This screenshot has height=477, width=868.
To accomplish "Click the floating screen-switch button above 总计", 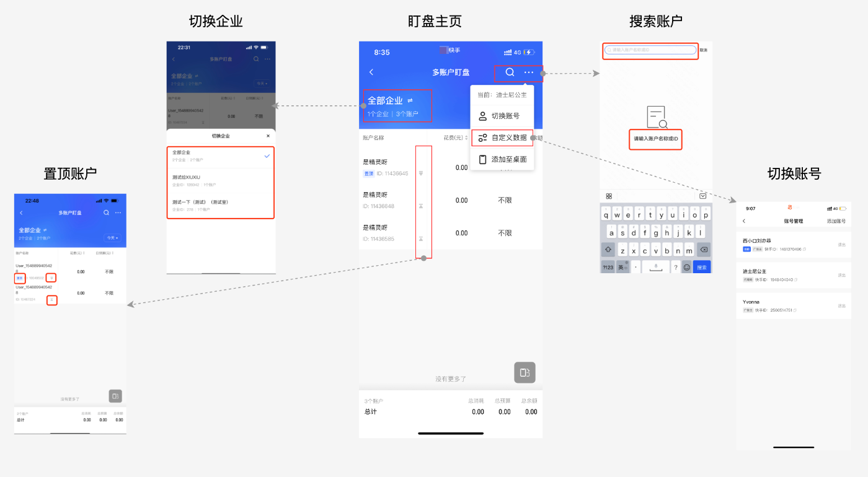I will tap(525, 372).
